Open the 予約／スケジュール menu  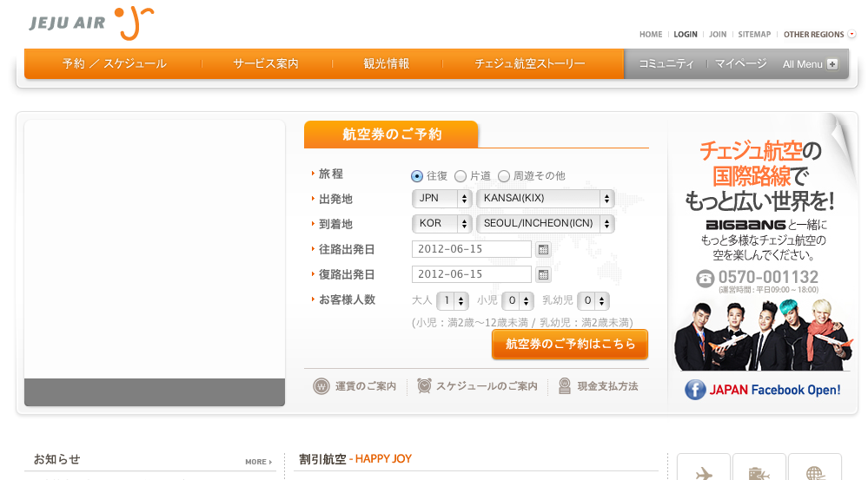point(114,63)
